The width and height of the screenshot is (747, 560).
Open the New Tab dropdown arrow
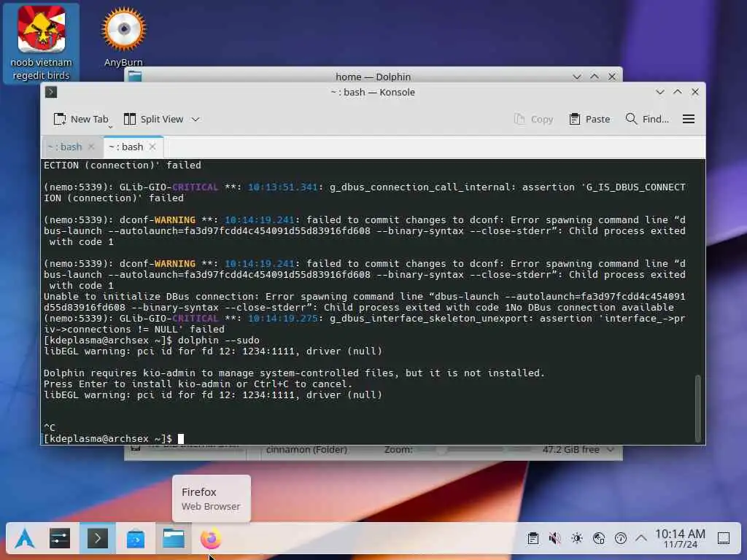(111, 127)
